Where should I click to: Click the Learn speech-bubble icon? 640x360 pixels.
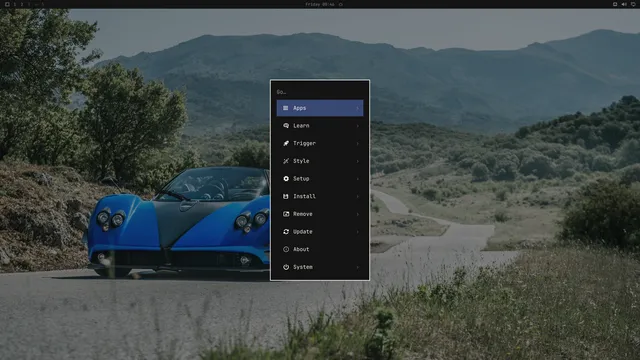point(286,126)
